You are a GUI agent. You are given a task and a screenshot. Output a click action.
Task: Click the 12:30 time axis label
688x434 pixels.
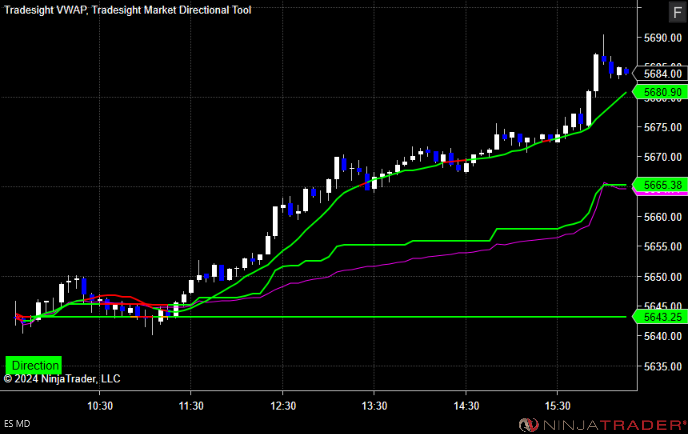[283, 406]
